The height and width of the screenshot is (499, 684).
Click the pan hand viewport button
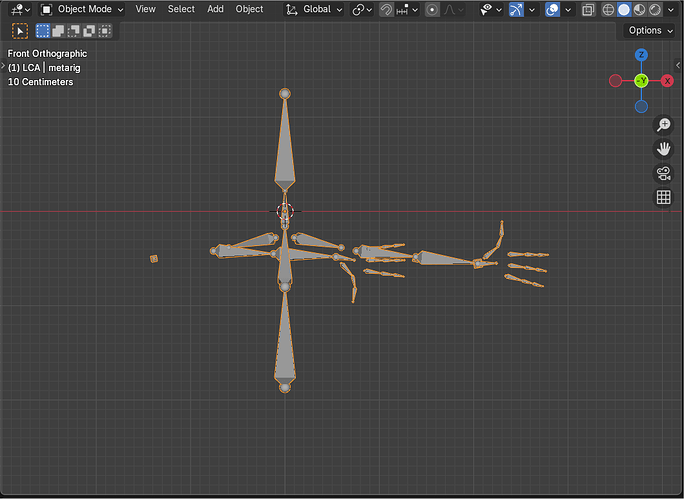point(663,149)
